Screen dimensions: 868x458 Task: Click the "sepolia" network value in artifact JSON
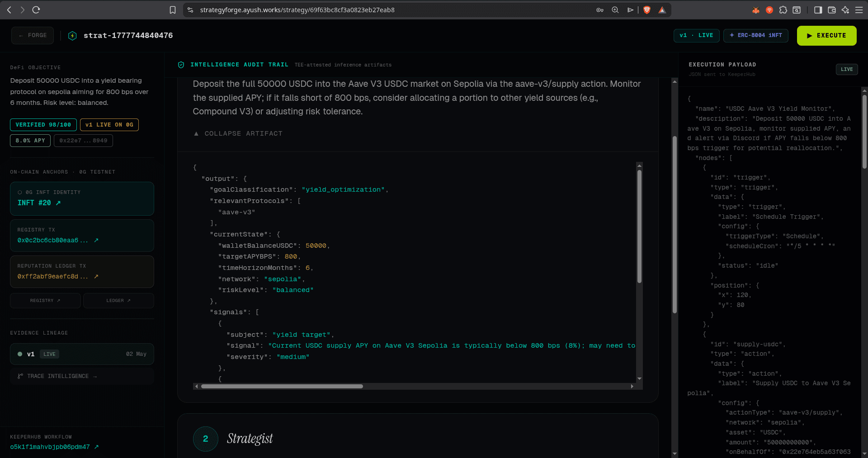coord(283,279)
